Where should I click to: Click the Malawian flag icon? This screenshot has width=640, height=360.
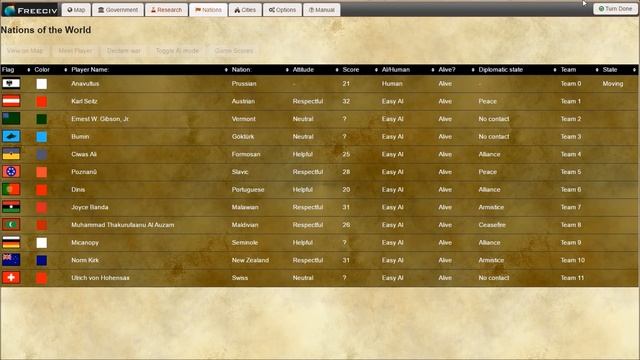tap(11, 207)
